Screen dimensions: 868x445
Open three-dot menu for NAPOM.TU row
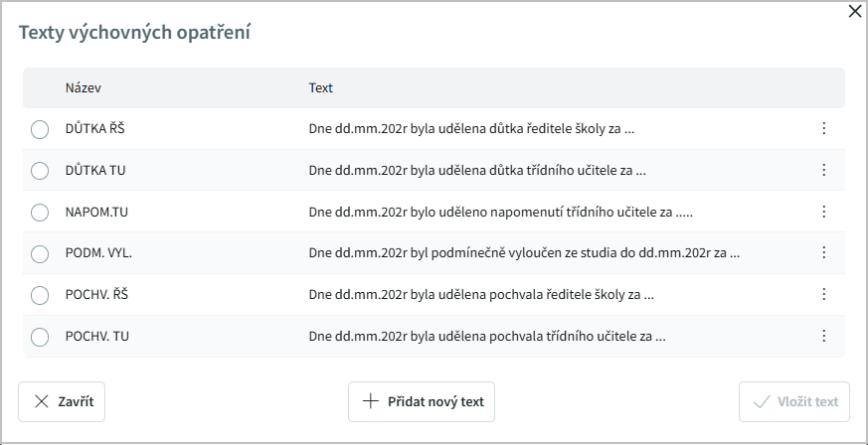click(823, 212)
